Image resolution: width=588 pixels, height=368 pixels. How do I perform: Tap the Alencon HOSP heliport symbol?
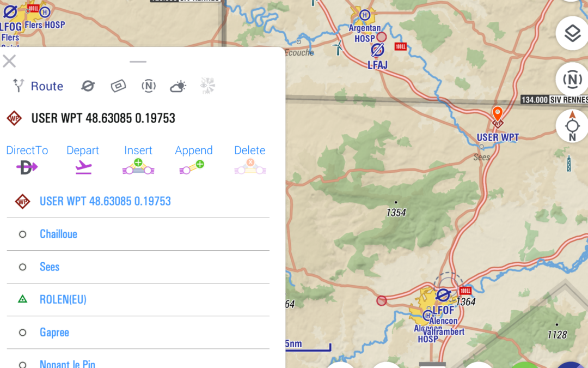coord(427,316)
